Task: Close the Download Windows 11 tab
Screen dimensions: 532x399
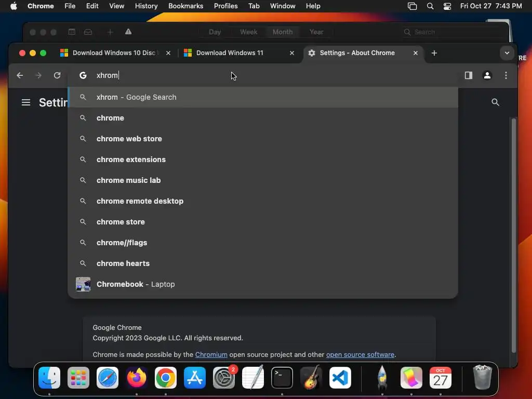Action: [x=292, y=53]
